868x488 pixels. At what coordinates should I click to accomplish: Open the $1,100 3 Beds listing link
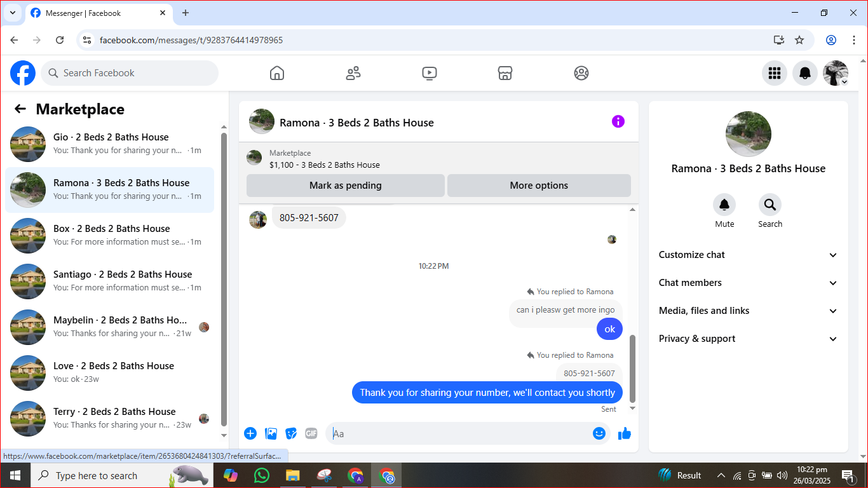[325, 165]
